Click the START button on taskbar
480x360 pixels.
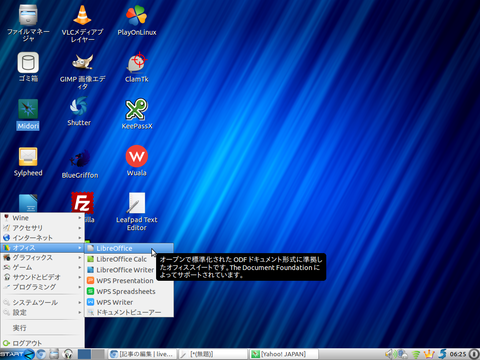coord(17,354)
